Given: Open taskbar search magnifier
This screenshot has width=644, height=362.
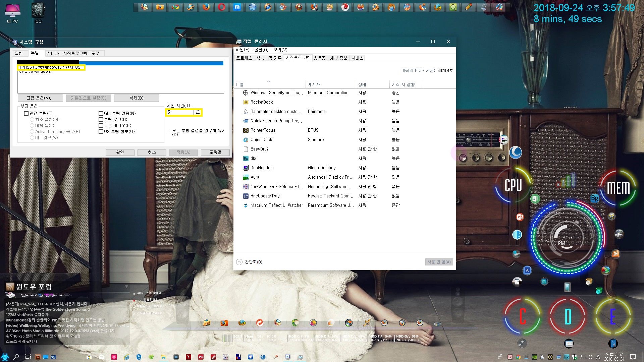Looking at the screenshot, I should [16, 357].
